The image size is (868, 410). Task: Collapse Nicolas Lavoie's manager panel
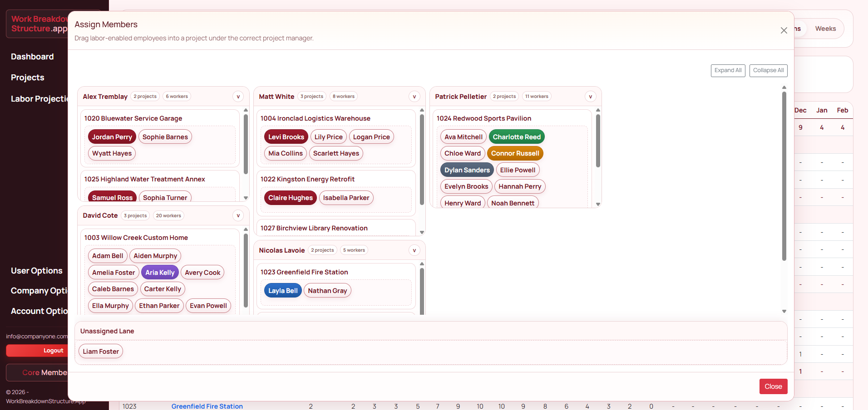(x=414, y=250)
